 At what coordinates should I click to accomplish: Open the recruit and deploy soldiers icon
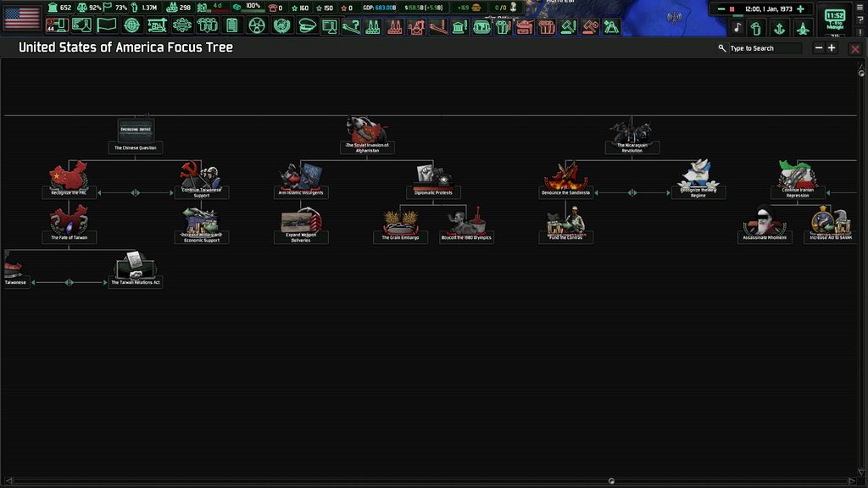pos(207,25)
